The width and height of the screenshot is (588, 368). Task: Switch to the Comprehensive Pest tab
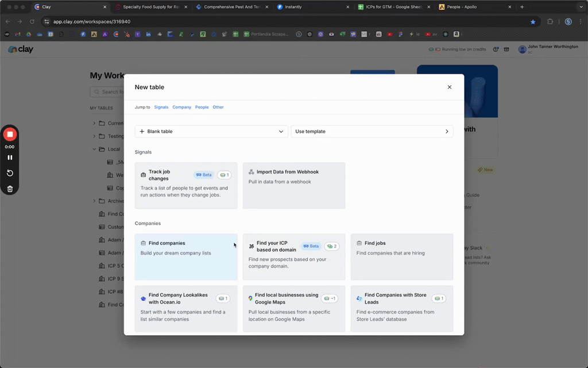point(232,7)
